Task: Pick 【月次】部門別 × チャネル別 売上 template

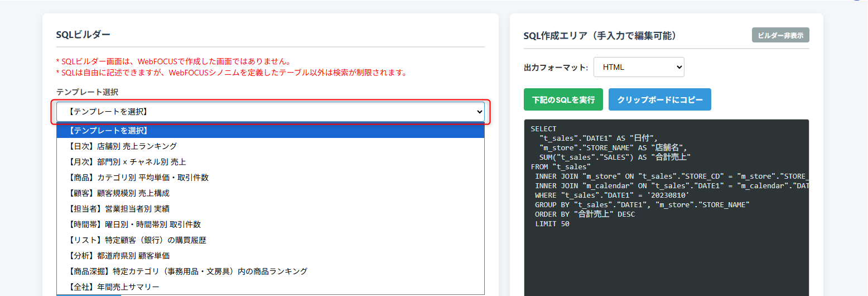Action: (270, 162)
